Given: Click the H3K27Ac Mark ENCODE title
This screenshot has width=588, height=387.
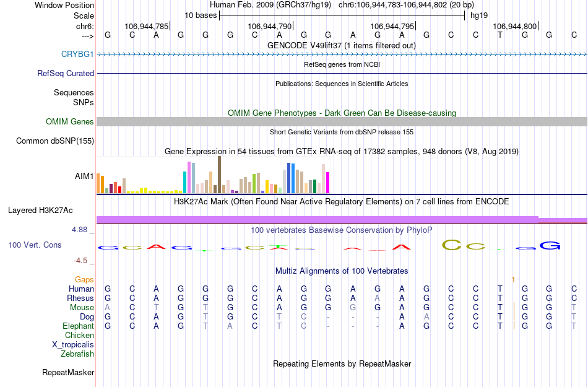Looking at the screenshot, I should pyautogui.click(x=341, y=202).
